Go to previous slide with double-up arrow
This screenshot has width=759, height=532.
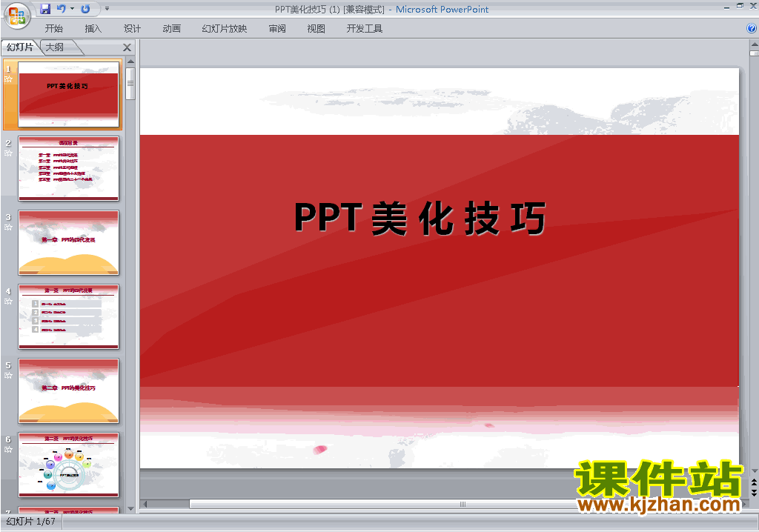(x=754, y=482)
